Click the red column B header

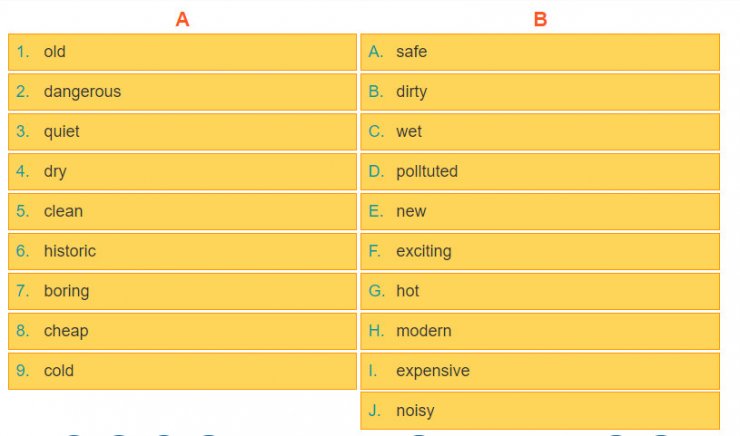pyautogui.click(x=540, y=20)
